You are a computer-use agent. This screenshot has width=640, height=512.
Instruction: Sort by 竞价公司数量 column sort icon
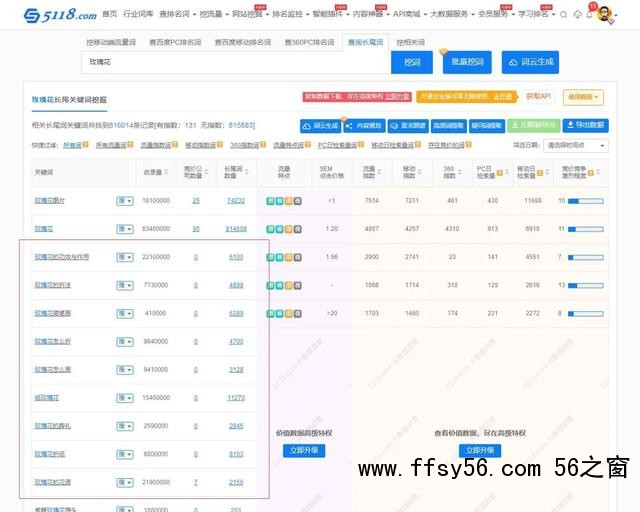(207, 172)
